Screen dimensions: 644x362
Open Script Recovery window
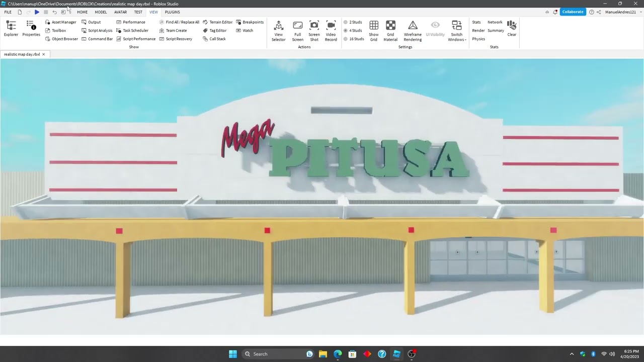pos(175,39)
